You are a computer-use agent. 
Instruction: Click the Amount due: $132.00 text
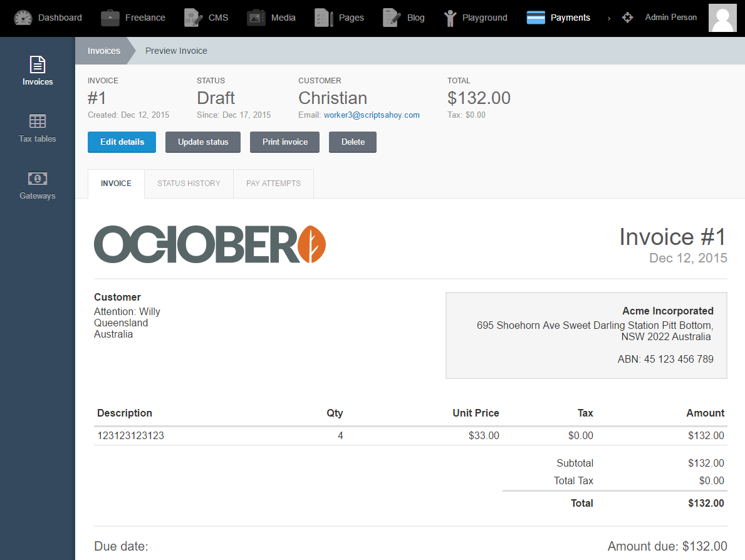click(x=667, y=546)
